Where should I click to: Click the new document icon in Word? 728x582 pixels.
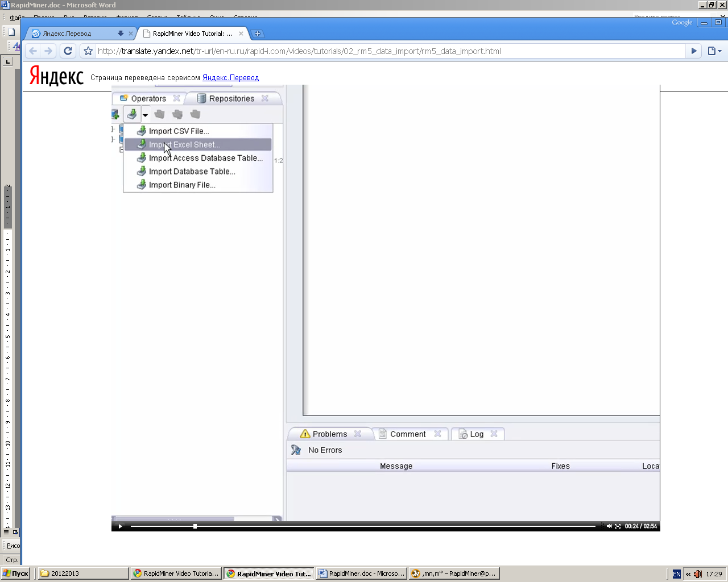(x=11, y=32)
